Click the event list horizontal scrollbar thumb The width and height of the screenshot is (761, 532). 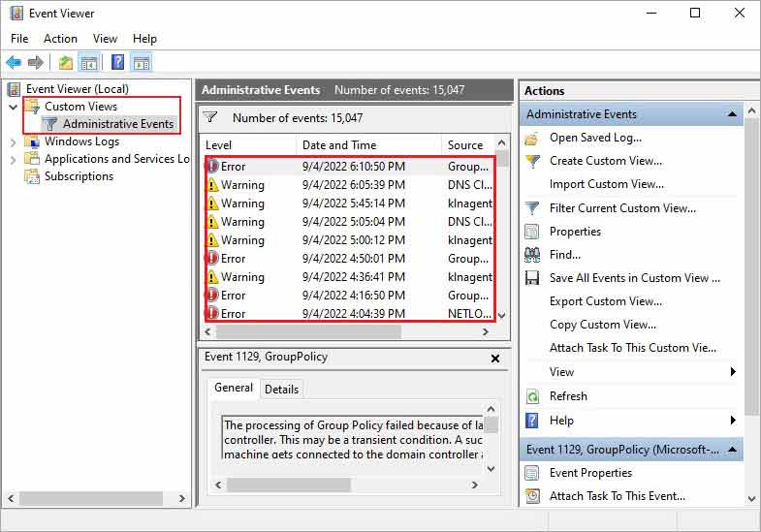coord(308,332)
